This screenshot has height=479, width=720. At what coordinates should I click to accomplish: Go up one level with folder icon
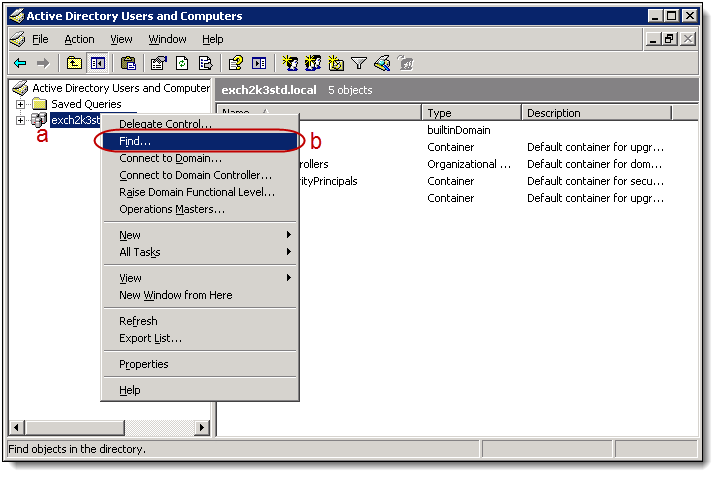74,63
